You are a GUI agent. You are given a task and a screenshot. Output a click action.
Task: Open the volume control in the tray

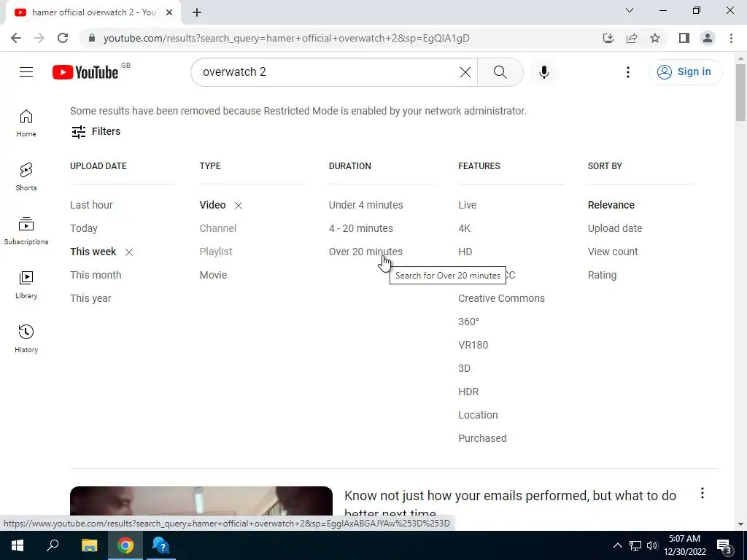652,545
